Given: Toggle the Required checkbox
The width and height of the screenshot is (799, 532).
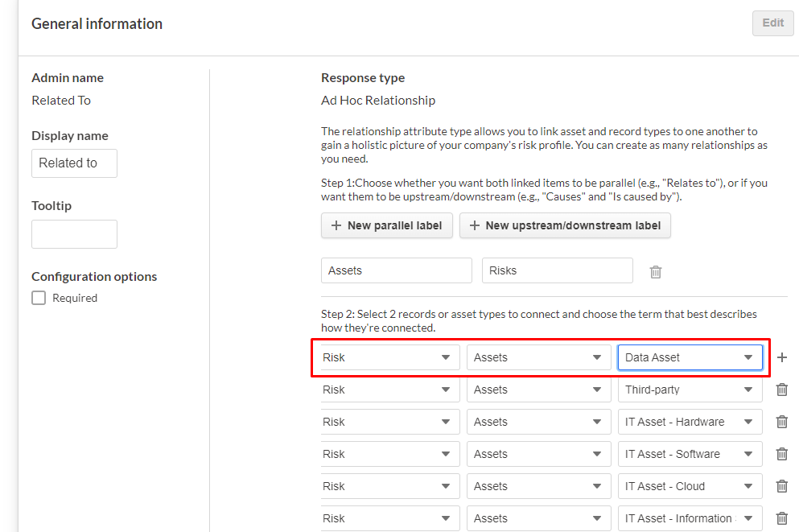Looking at the screenshot, I should point(39,298).
